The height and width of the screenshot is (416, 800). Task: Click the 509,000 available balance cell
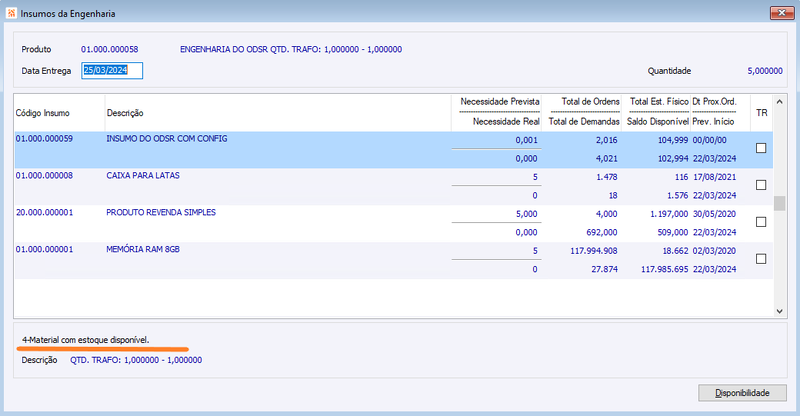coord(672,232)
